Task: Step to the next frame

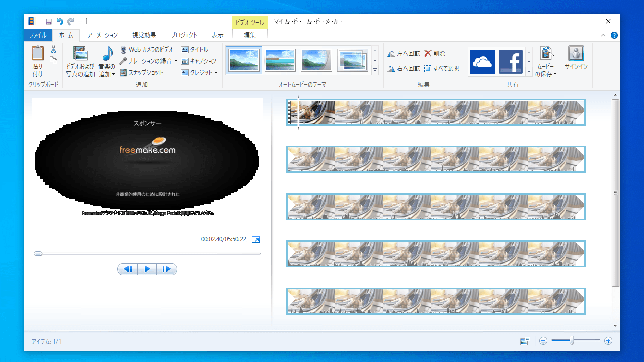Action: point(167,269)
